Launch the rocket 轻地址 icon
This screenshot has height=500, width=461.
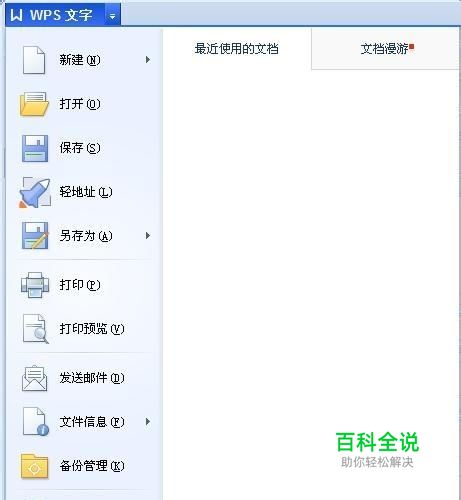tap(35, 192)
